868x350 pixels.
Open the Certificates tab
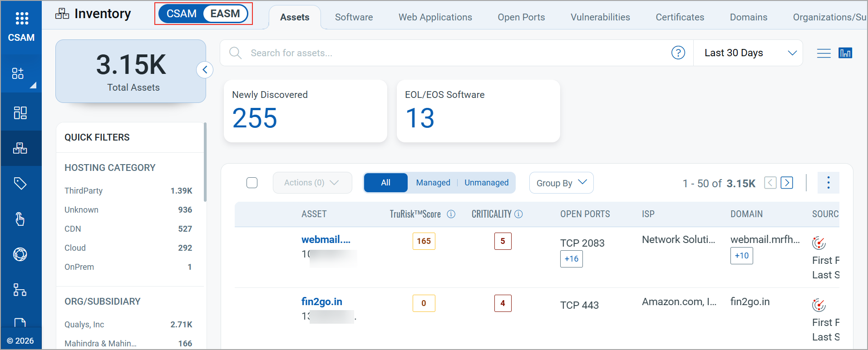680,17
